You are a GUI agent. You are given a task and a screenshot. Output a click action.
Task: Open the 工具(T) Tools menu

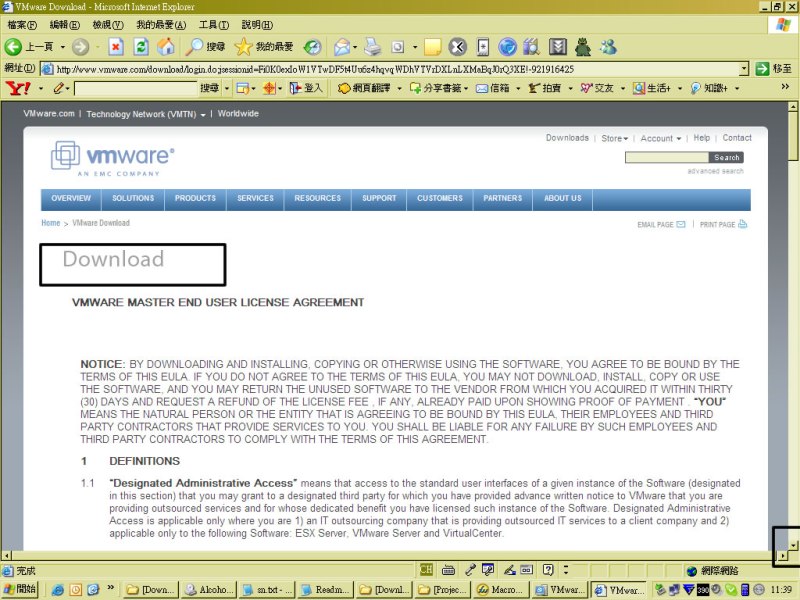coord(213,24)
